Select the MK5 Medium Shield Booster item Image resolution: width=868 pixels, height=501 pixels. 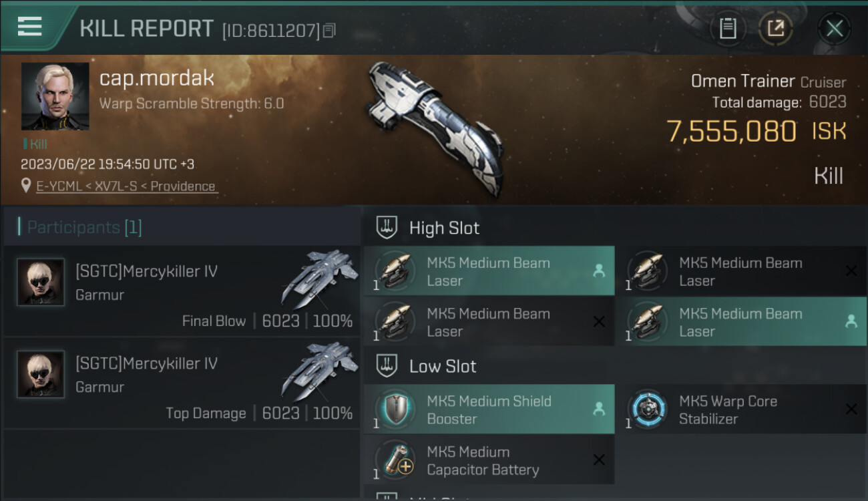tap(489, 409)
